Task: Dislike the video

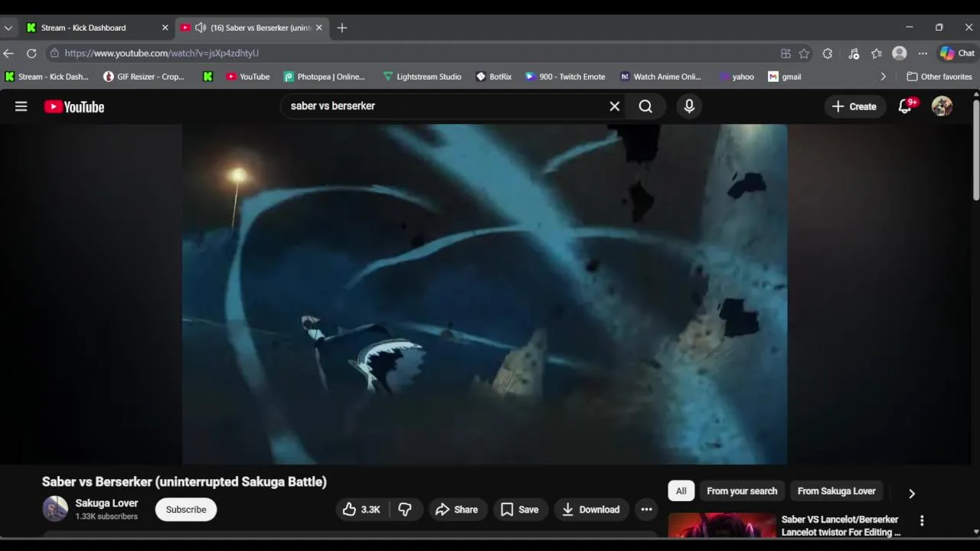Action: coord(405,510)
